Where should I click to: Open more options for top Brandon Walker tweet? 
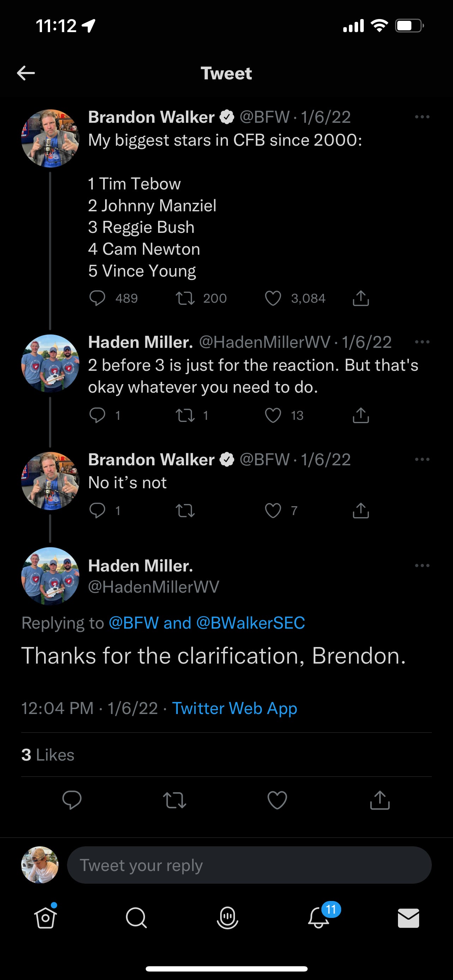pyautogui.click(x=422, y=117)
